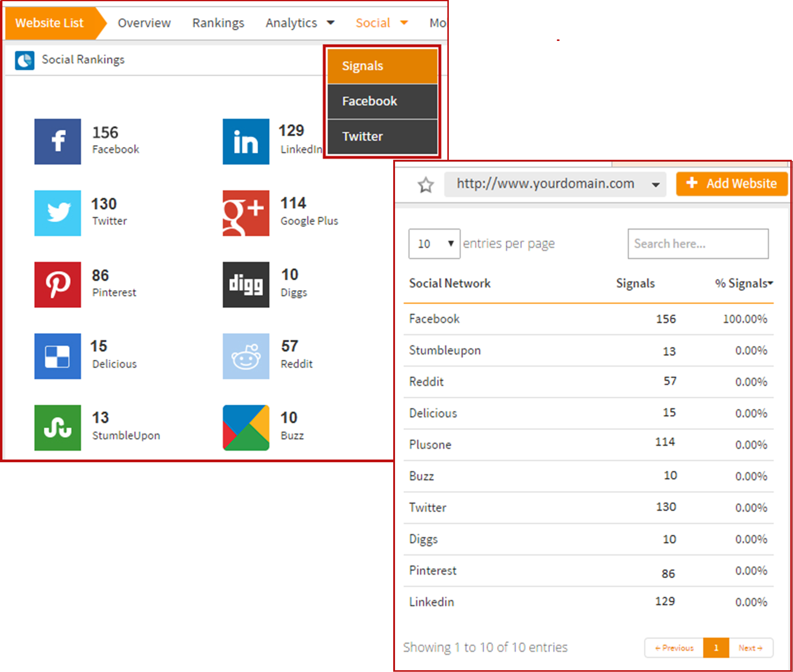Select Twitter in the Social menu
This screenshot has width=793, height=672.
tap(382, 136)
